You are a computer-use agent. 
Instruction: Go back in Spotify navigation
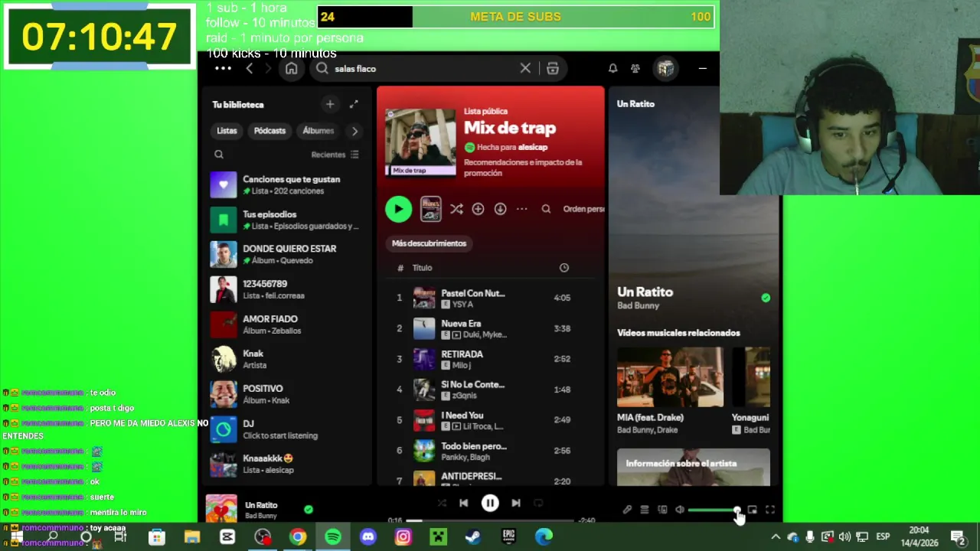250,68
